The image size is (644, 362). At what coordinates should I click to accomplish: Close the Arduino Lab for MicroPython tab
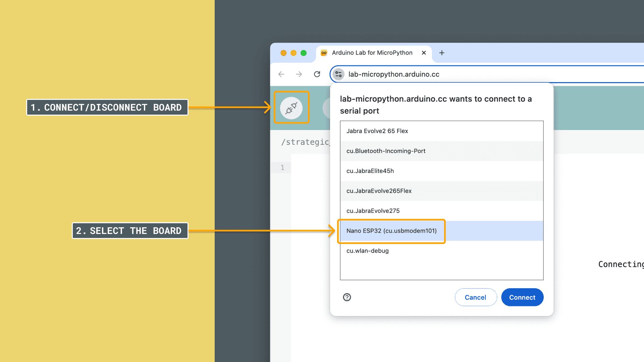click(x=424, y=53)
